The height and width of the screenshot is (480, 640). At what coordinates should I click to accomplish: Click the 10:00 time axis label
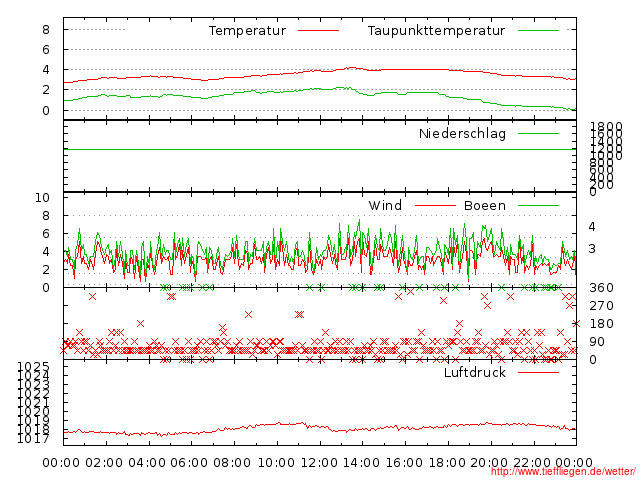click(x=277, y=462)
